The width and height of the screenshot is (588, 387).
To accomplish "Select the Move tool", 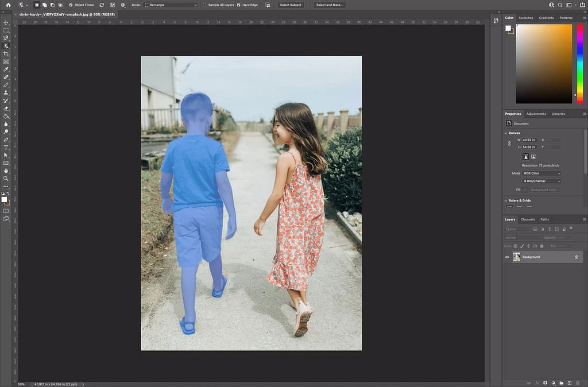I will click(x=6, y=22).
